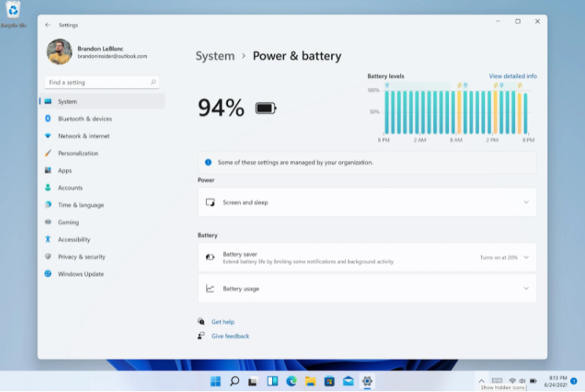Expand the Battery usage section
This screenshot has height=392, width=585.
[x=367, y=288]
